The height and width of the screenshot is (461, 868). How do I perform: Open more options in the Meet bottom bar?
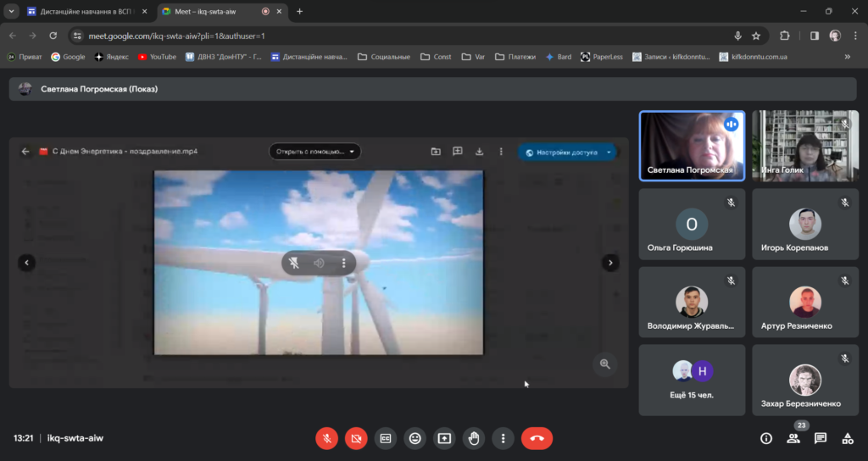click(x=503, y=438)
